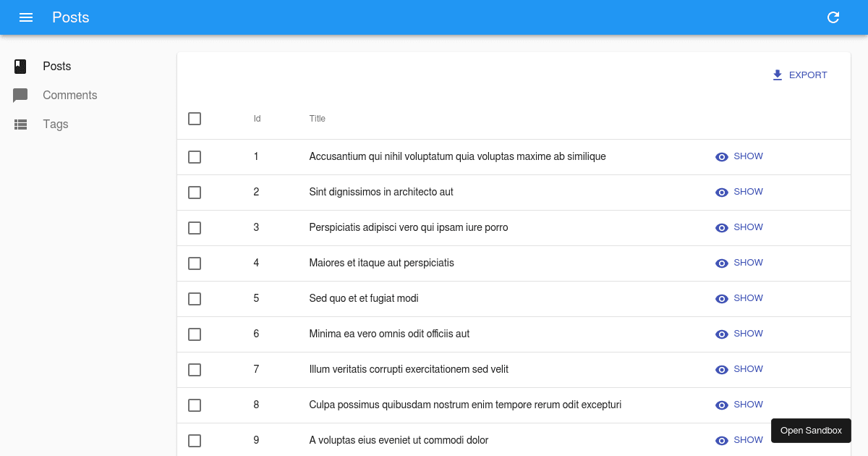Select the Posts icon in the sidebar
This screenshot has width=868, height=456.
coord(20,66)
